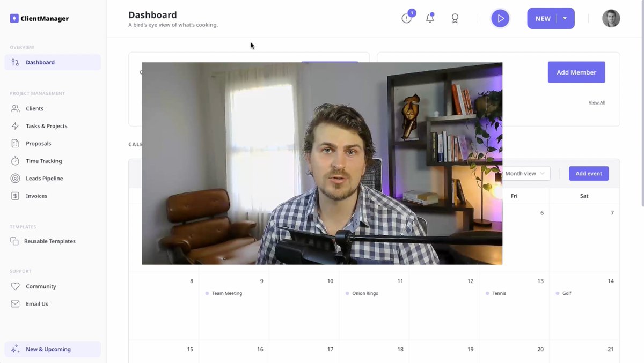Open the achievements badge icon
Screen dimensions: 644x363
click(455, 18)
